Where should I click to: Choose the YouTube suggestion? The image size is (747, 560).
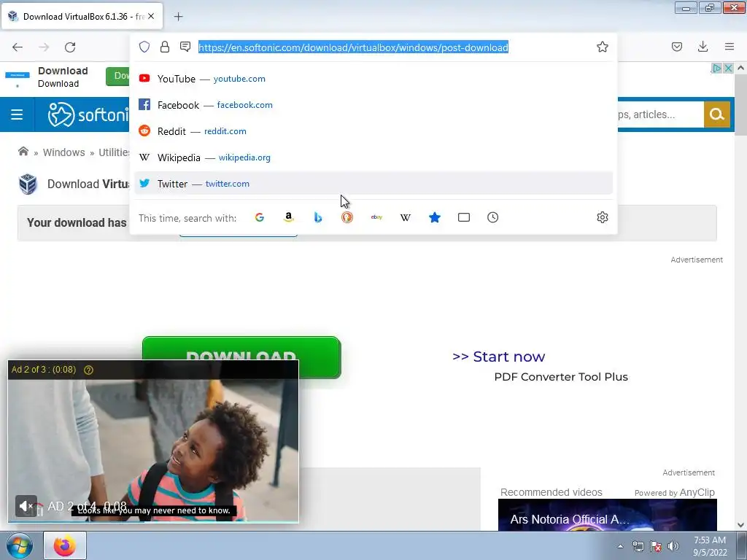373,79
